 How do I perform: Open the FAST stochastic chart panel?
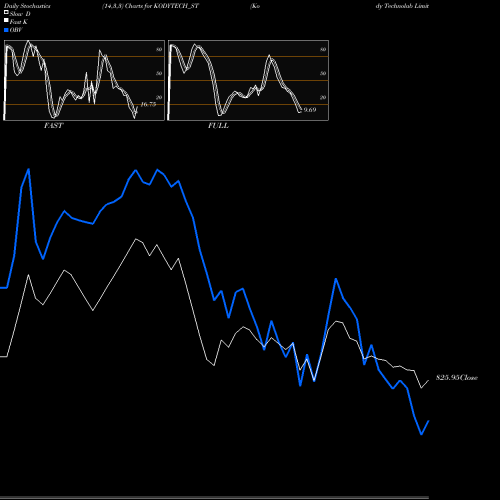click(84, 80)
